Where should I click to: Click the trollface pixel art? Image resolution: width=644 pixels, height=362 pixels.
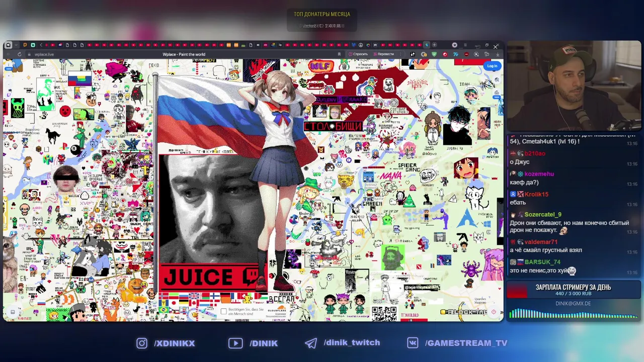pyautogui.click(x=428, y=175)
